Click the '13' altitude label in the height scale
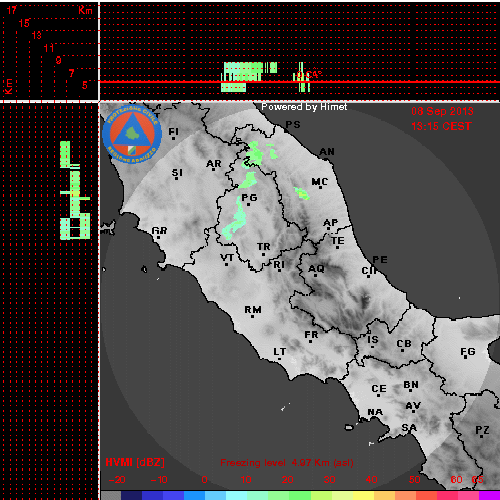This screenshot has width=500, height=500. coord(37,35)
